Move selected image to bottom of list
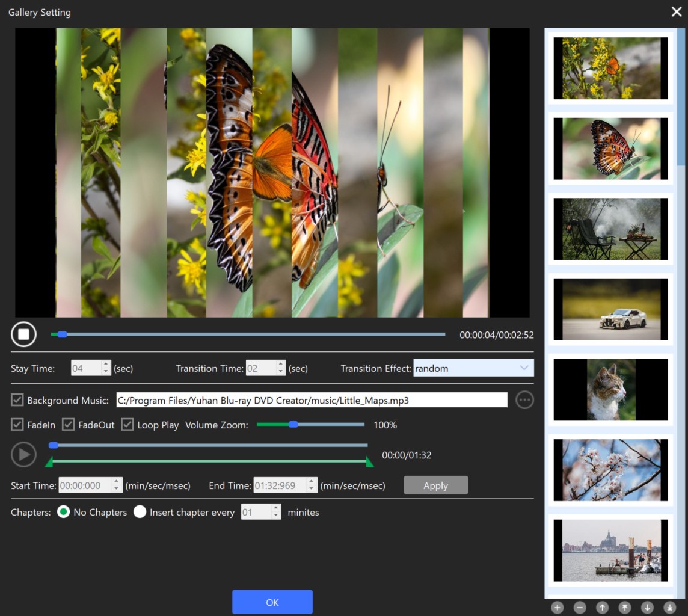Viewport: 688px width, 616px height. click(669, 608)
